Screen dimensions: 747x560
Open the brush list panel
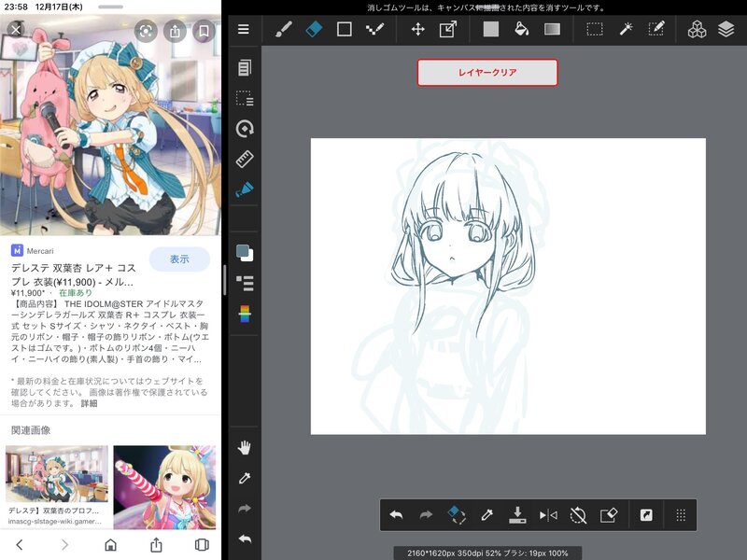[x=245, y=284]
